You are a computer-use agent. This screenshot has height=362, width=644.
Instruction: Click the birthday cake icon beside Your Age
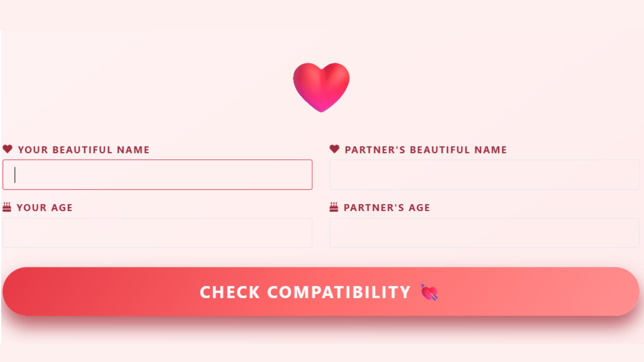click(7, 207)
